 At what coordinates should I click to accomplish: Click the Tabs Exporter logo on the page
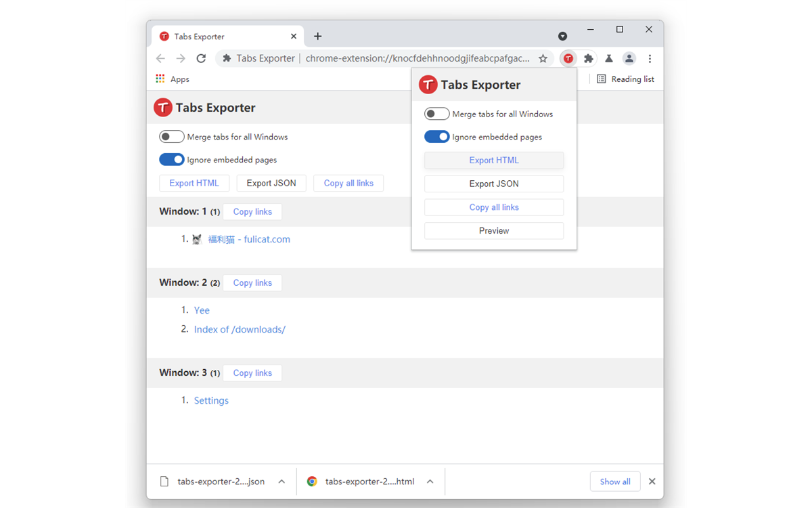[163, 108]
